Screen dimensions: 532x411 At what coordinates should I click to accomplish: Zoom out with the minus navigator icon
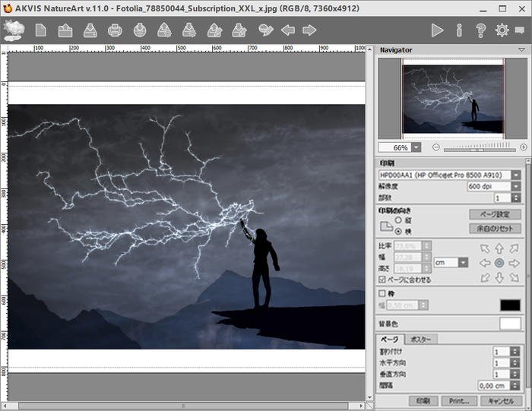click(x=436, y=147)
